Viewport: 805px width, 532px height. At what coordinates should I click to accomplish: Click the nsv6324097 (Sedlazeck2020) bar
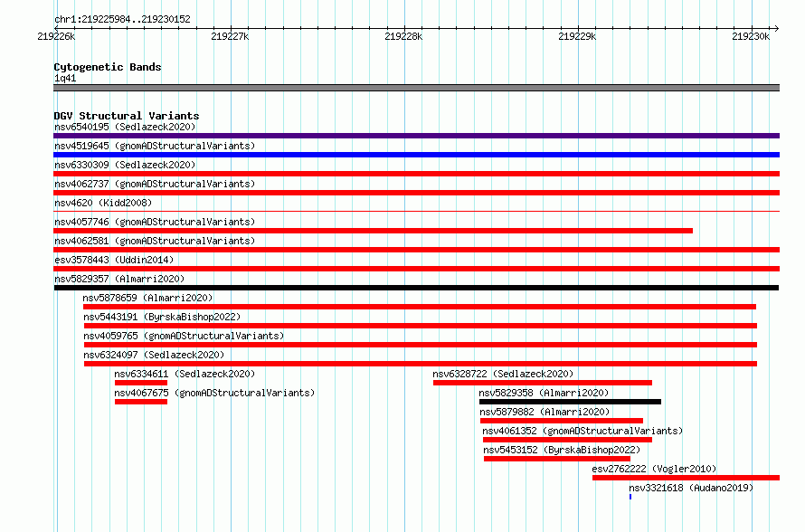[x=421, y=364]
